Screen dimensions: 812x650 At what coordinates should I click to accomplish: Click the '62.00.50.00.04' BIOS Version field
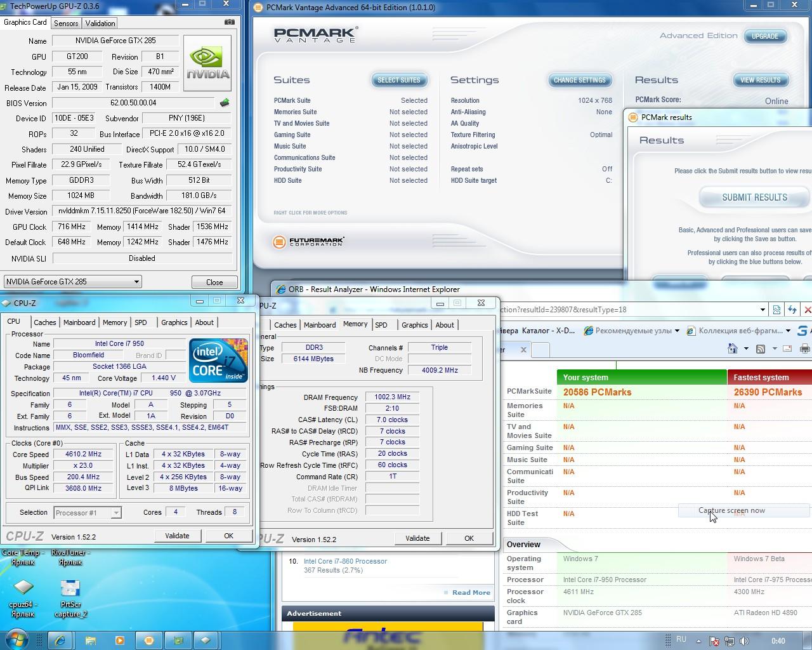click(x=133, y=102)
